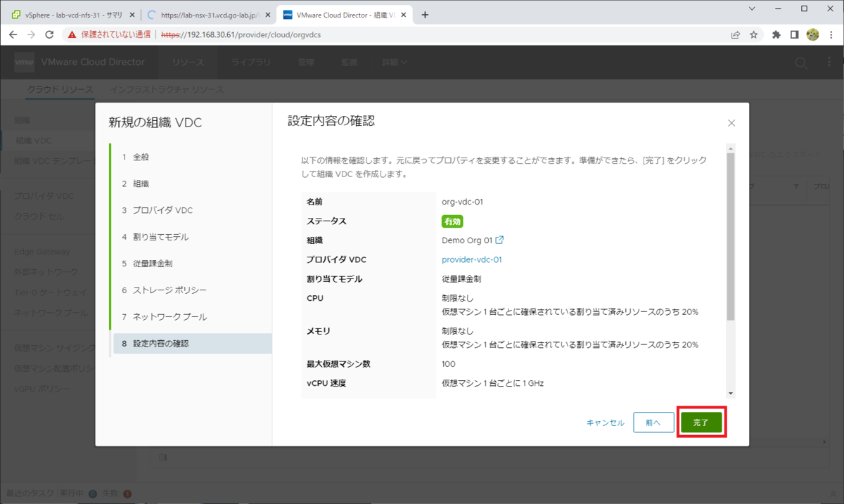The height and width of the screenshot is (504, 844).
Task: Close the VMware Cloud Director browser tab
Action: (404, 14)
